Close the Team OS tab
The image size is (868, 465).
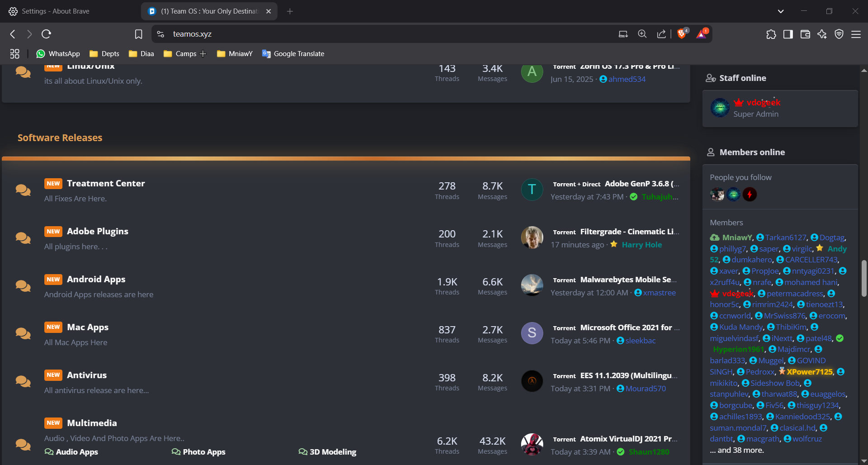[x=269, y=11]
